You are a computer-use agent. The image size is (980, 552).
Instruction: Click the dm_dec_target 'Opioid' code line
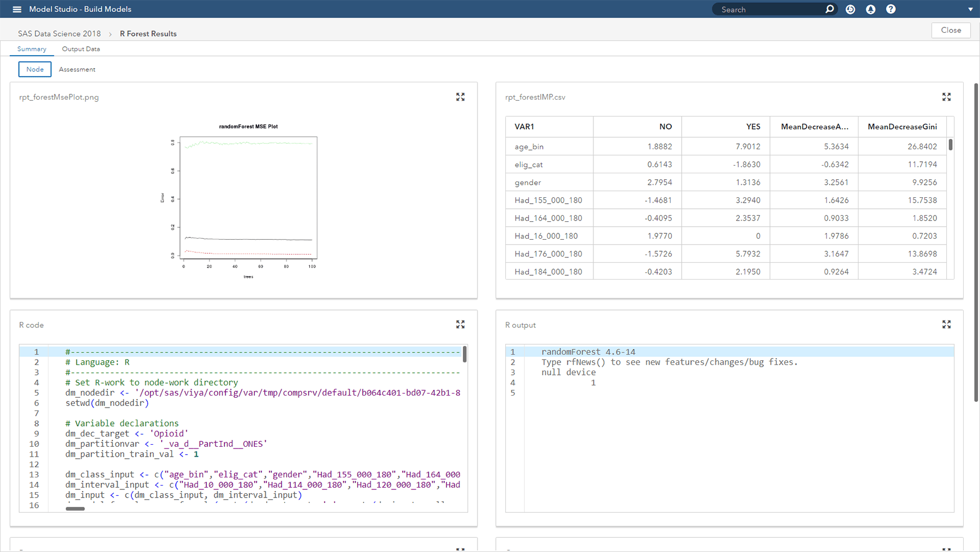127,434
